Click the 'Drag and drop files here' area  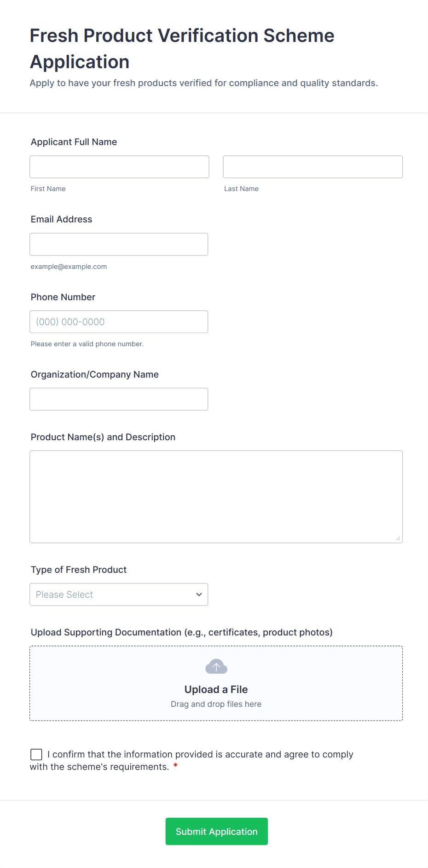[216, 704]
